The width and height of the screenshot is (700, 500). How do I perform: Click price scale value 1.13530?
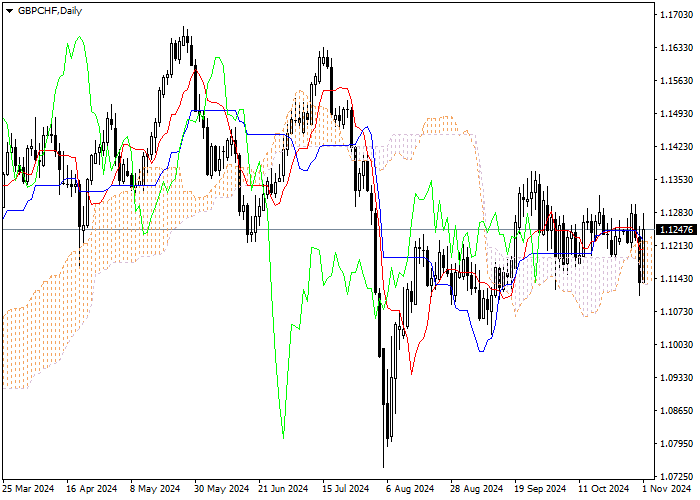click(x=676, y=179)
